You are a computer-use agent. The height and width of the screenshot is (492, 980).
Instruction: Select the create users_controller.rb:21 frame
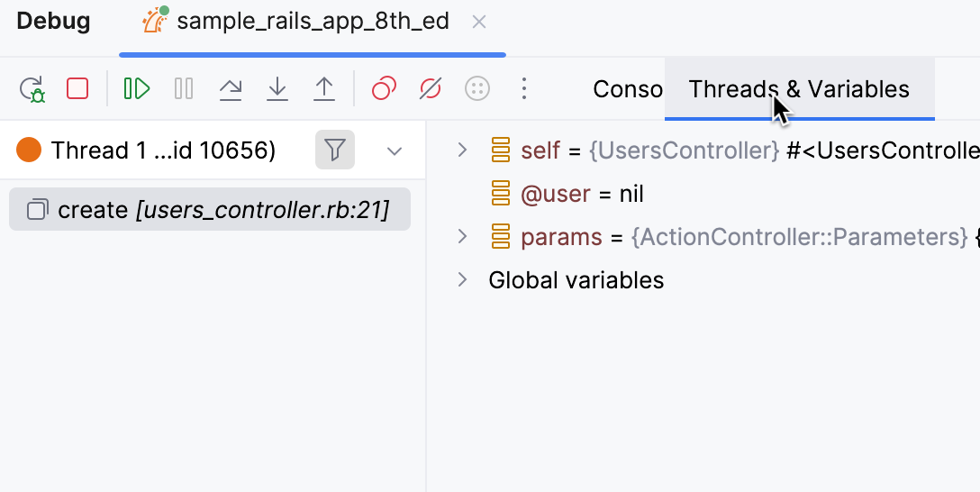coord(210,210)
